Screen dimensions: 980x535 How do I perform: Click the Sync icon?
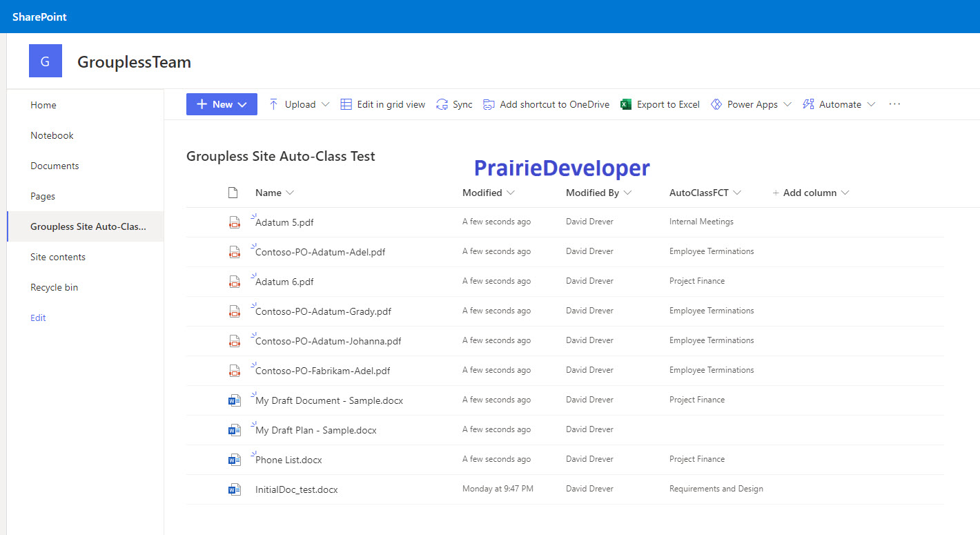(442, 104)
